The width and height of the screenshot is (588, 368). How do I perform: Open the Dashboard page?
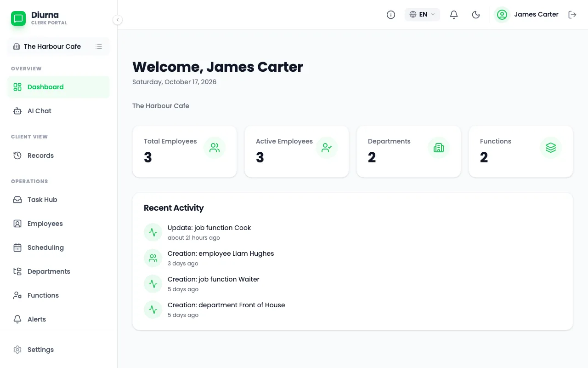pos(58,87)
